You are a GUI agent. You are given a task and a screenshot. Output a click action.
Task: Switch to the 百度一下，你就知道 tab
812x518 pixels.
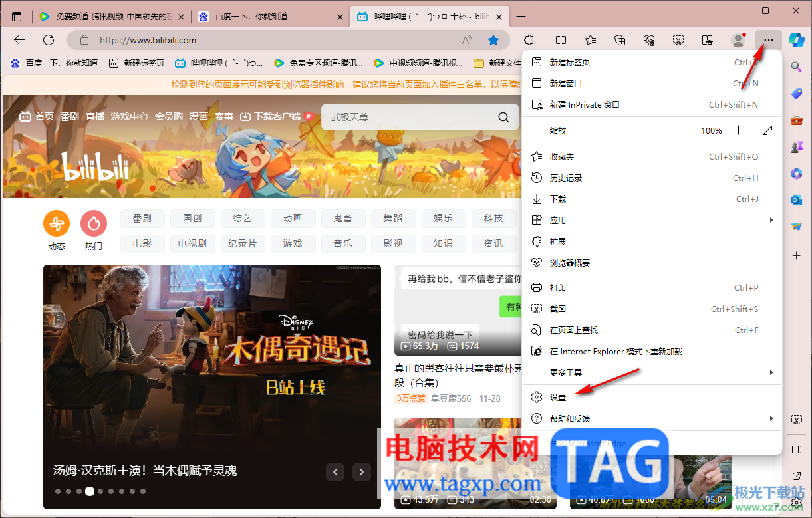point(270,17)
